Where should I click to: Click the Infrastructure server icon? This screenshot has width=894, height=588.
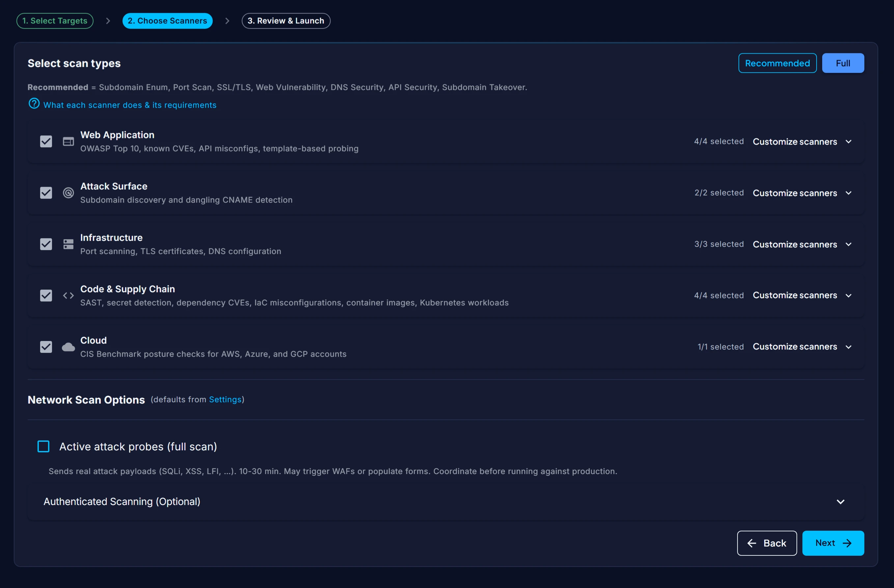point(68,244)
